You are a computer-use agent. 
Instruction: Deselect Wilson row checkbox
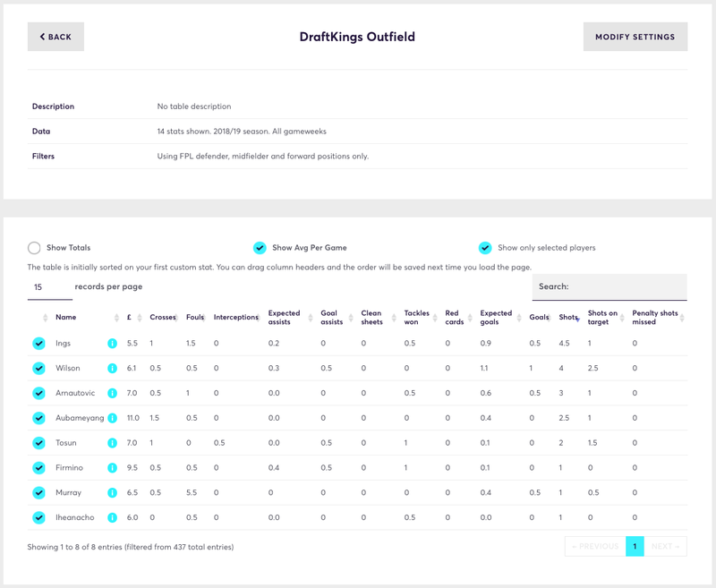tap(38, 369)
